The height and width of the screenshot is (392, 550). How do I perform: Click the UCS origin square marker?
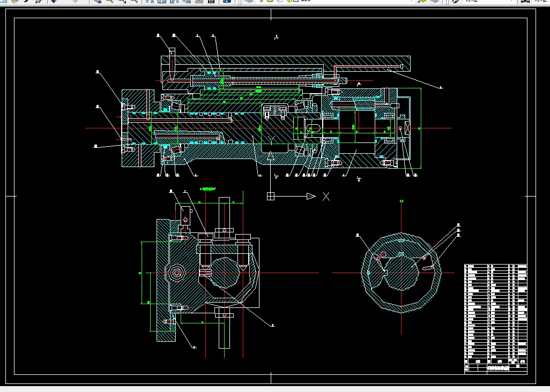[270, 197]
